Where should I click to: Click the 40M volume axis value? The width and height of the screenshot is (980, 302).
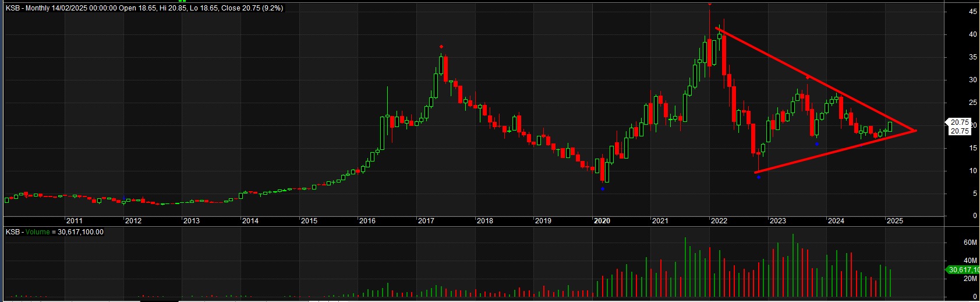pos(970,261)
